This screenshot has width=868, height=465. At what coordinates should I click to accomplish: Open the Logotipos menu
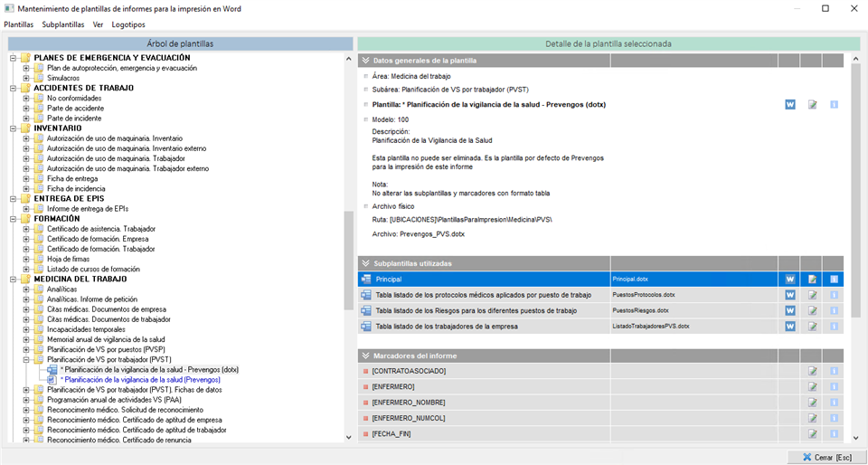(x=128, y=24)
